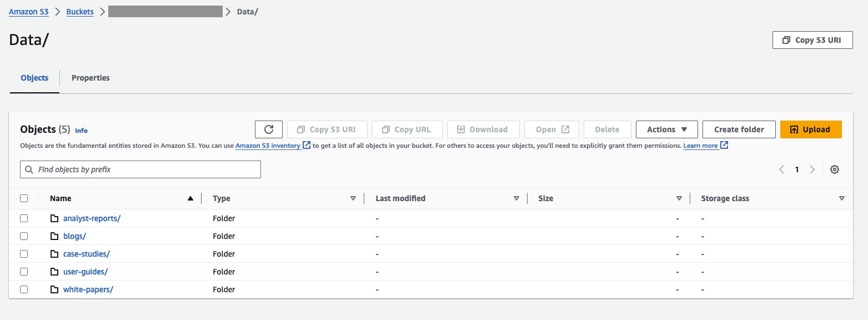Sort by Last modified column arrow
Screen dimensions: 868x320
pyautogui.click(x=516, y=198)
